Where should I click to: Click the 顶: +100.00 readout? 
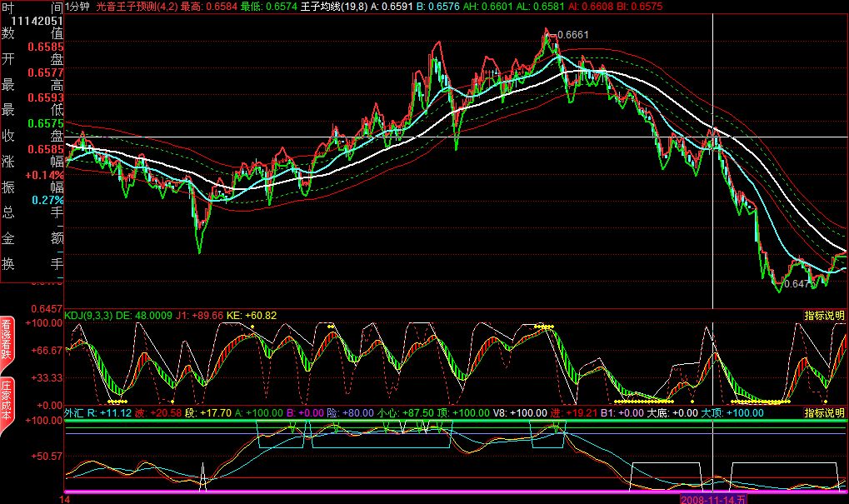tap(463, 413)
